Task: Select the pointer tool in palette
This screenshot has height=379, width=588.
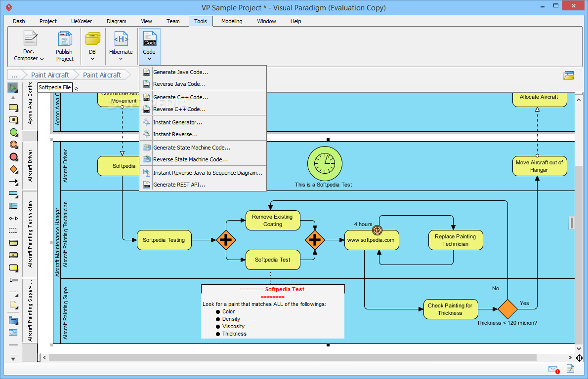Action: point(13,88)
